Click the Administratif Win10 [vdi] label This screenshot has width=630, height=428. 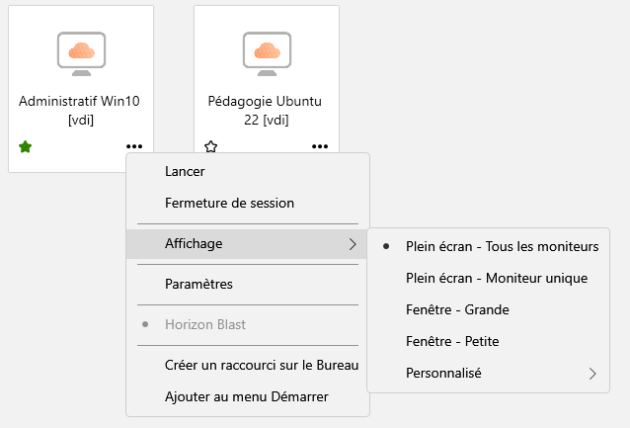tap(82, 111)
